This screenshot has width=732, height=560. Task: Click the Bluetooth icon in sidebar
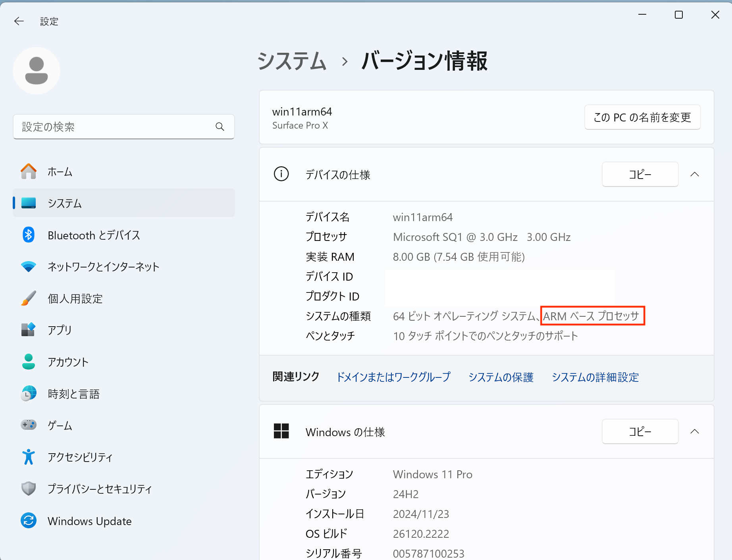point(29,235)
